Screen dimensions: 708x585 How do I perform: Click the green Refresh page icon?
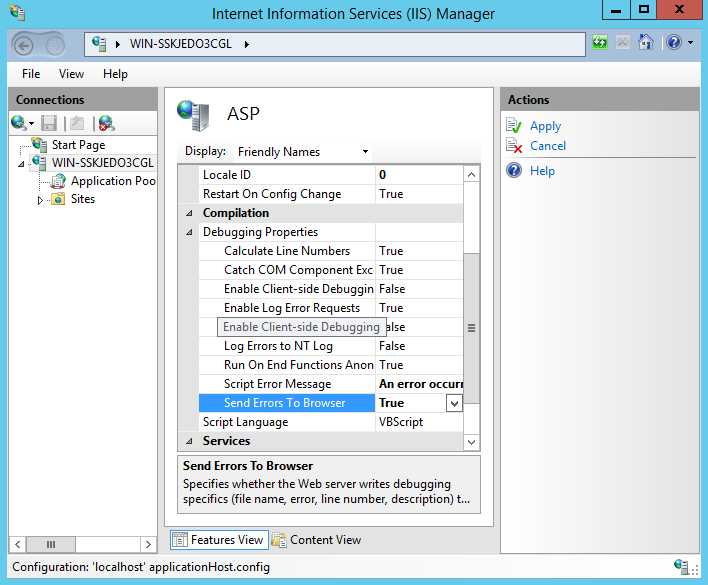(x=600, y=43)
